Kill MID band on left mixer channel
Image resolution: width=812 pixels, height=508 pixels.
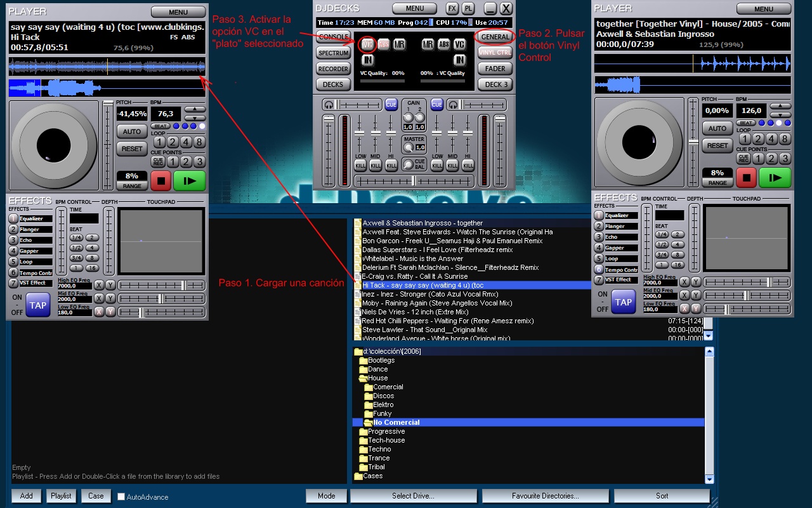[x=376, y=165]
